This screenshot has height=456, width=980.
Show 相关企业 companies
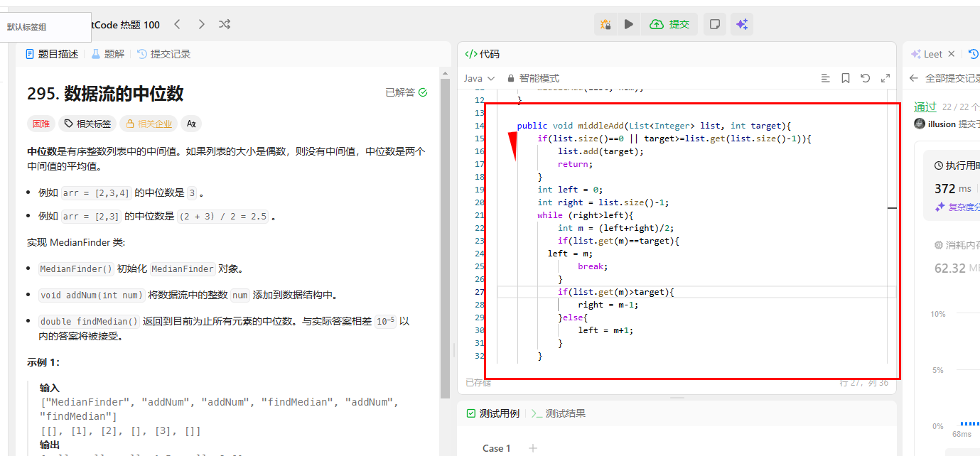point(149,124)
